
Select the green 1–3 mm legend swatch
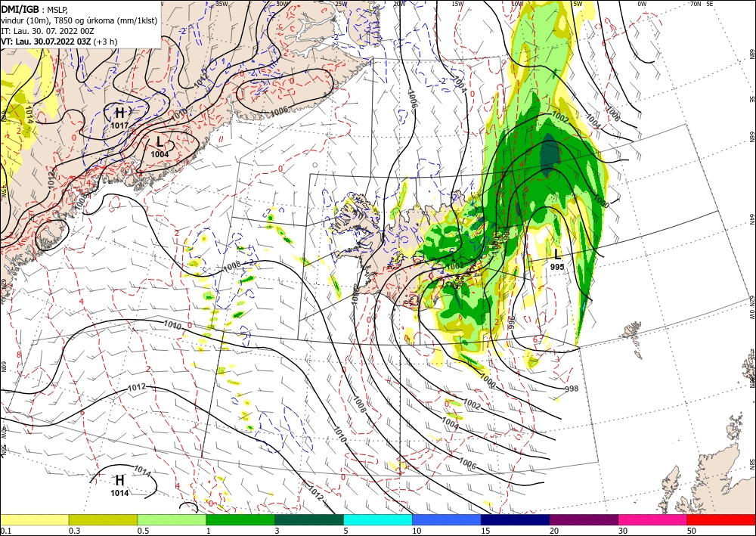240,519
